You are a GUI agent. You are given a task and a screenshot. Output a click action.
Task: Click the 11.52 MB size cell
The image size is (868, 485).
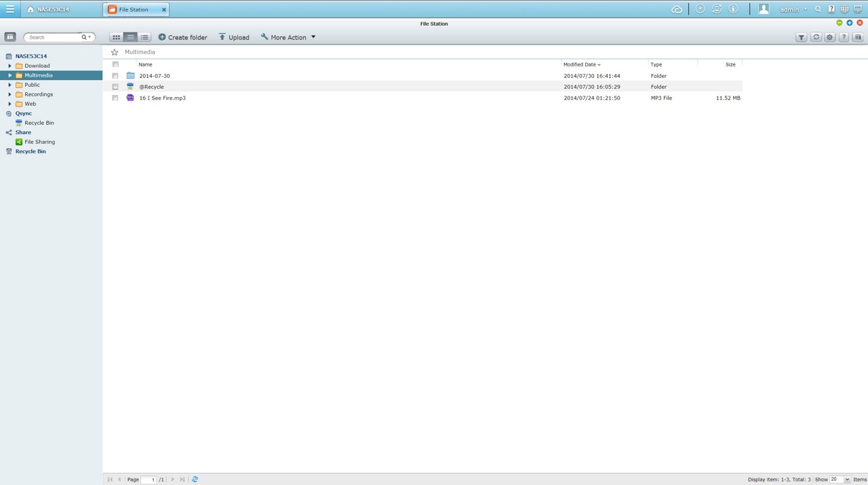point(728,98)
